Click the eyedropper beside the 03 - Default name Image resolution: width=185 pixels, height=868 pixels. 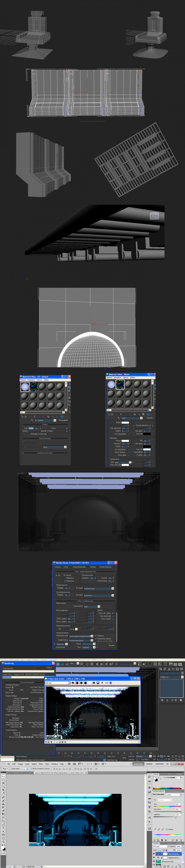tap(33, 420)
